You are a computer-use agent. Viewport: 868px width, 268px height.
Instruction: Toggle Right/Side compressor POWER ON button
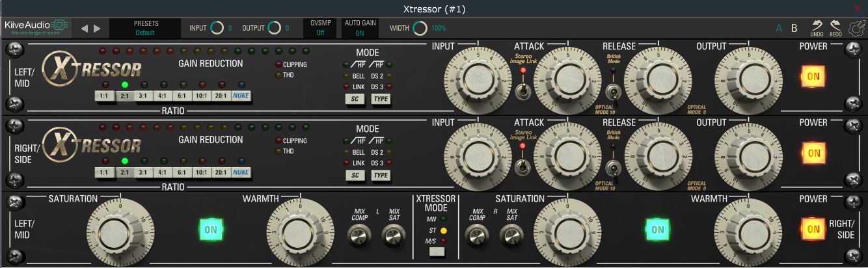813,153
